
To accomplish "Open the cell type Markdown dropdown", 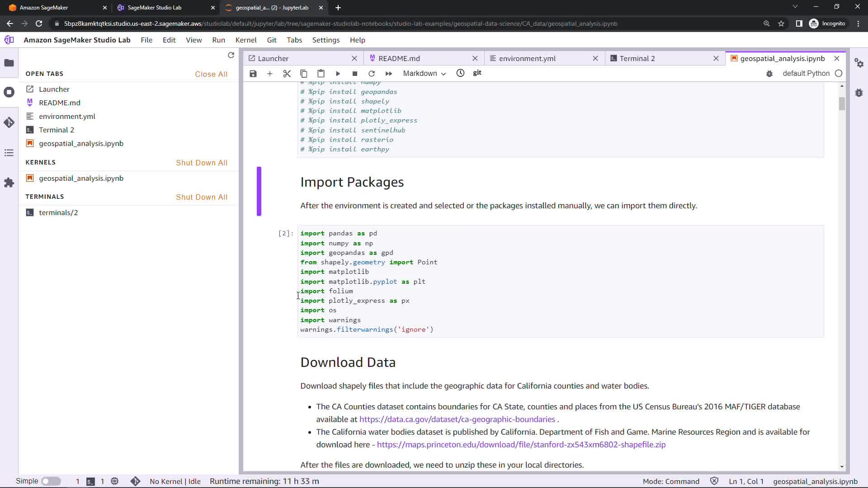I will click(424, 74).
